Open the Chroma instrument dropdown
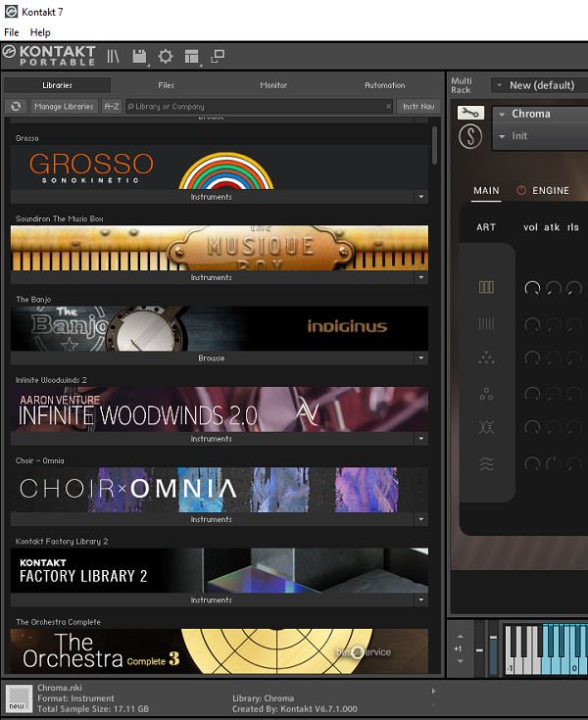Image resolution: width=588 pixels, height=720 pixels. [x=502, y=114]
